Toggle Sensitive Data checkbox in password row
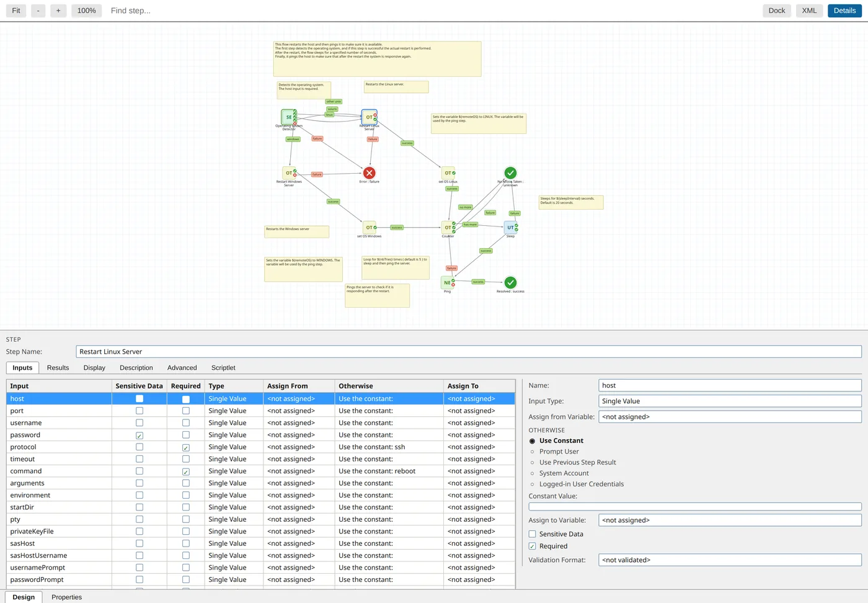The height and width of the screenshot is (603, 868). point(139,435)
